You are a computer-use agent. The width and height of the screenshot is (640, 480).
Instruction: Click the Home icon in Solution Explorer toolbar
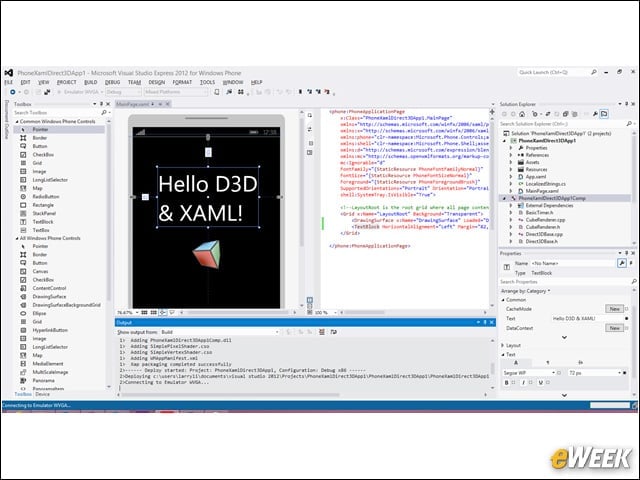tap(522, 114)
